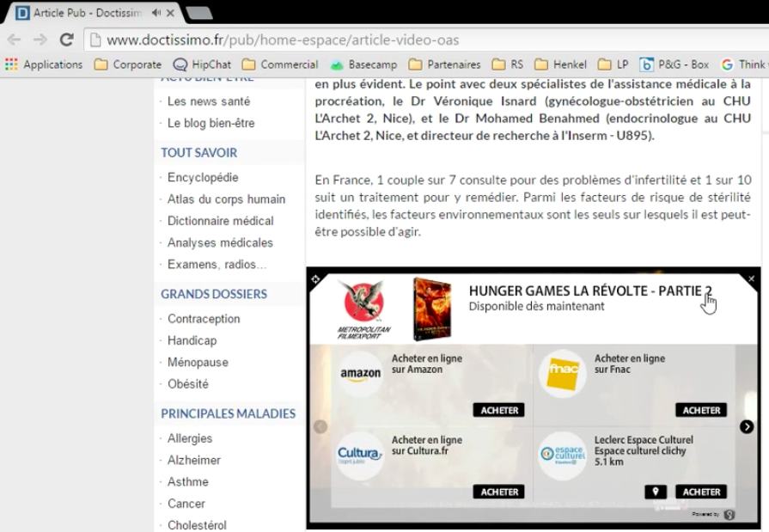Open the Partenaires bookmarks folder
Viewport: 769px width, 532px height.
pos(444,64)
